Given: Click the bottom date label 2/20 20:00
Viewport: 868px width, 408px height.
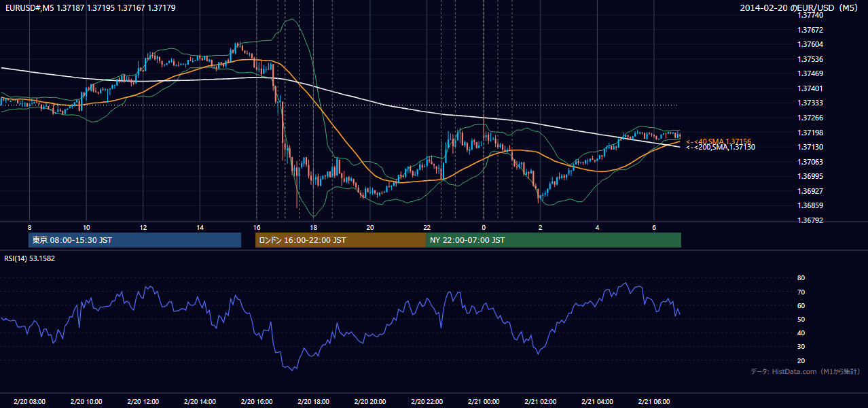Looking at the screenshot, I should (369, 402).
